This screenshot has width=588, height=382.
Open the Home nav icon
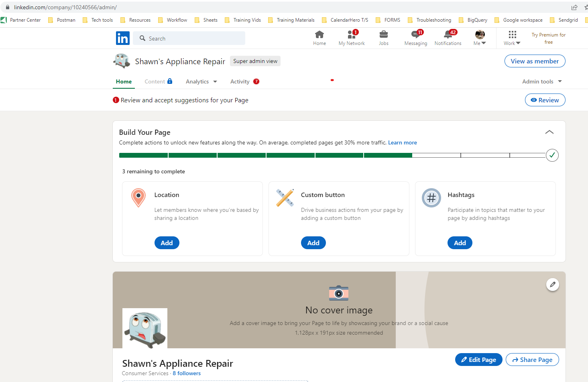(319, 38)
